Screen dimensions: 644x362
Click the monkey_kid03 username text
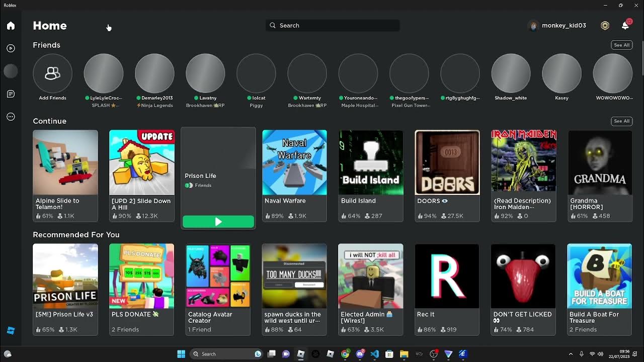tap(564, 26)
